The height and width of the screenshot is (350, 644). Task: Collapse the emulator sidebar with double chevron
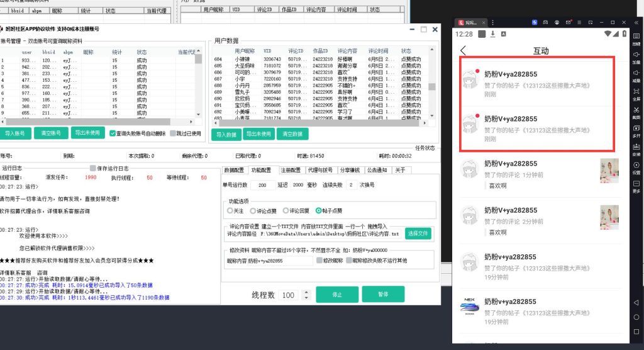pos(636,23)
